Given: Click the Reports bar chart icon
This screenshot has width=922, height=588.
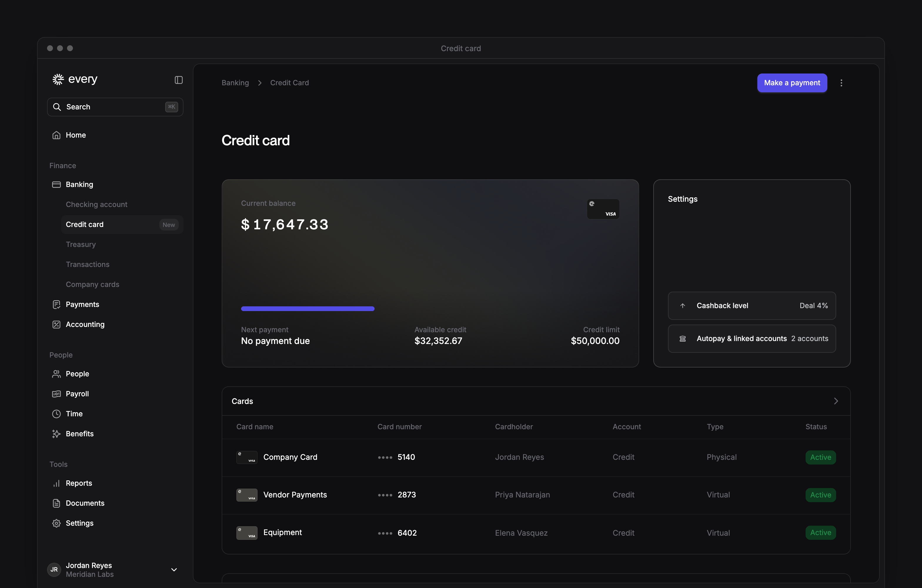Looking at the screenshot, I should point(56,483).
